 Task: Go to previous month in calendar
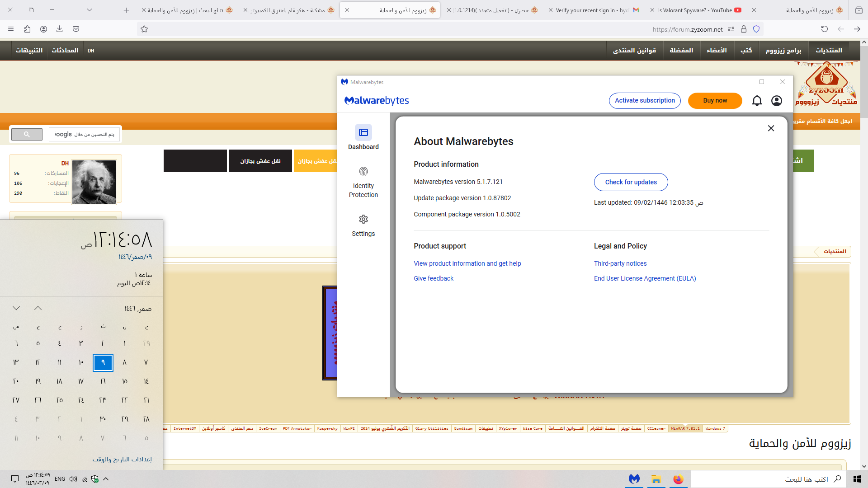click(x=38, y=308)
